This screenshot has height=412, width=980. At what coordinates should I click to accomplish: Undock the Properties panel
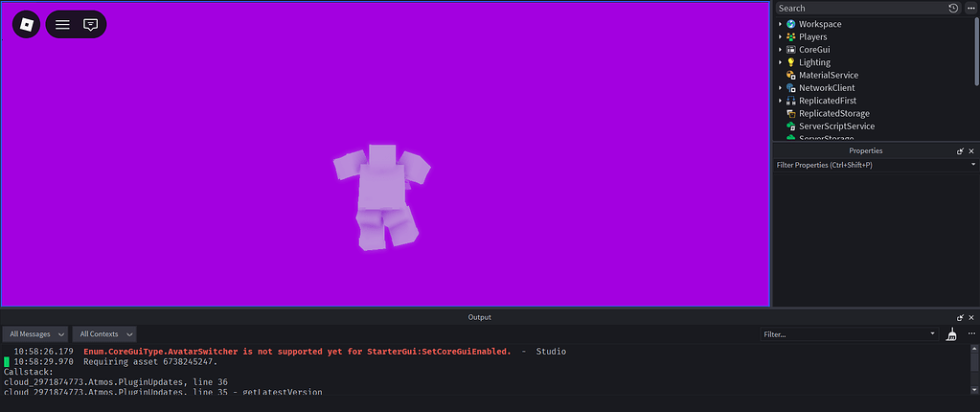tap(960, 151)
